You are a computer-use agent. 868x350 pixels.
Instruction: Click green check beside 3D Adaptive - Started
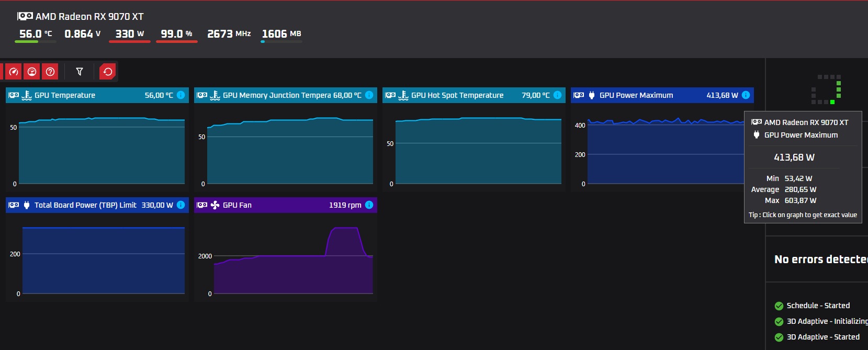pyautogui.click(x=779, y=337)
